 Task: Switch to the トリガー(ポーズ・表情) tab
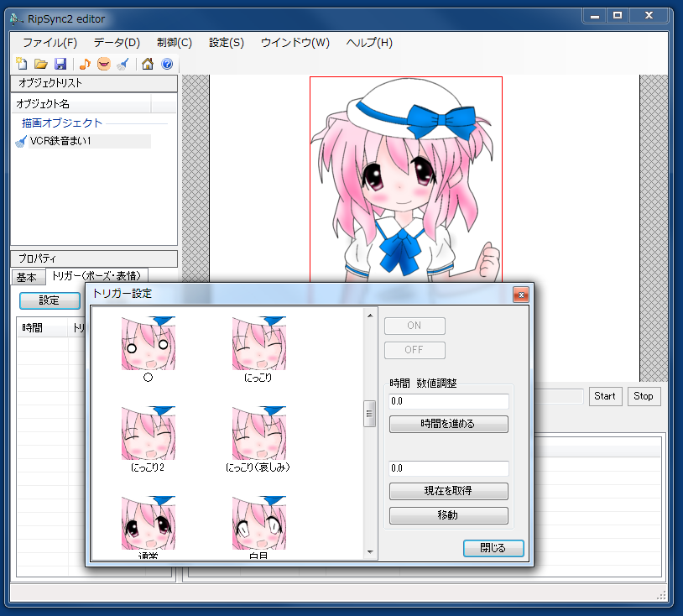click(x=96, y=276)
